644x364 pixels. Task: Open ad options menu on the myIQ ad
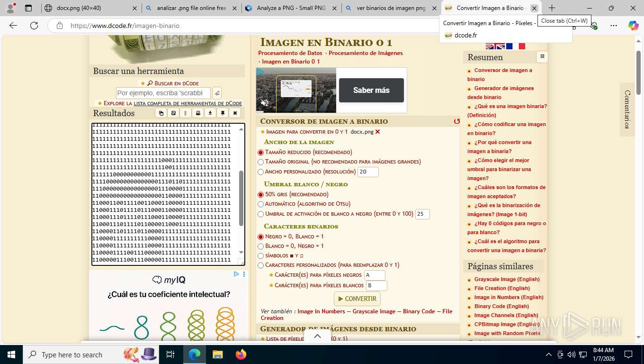(244, 274)
